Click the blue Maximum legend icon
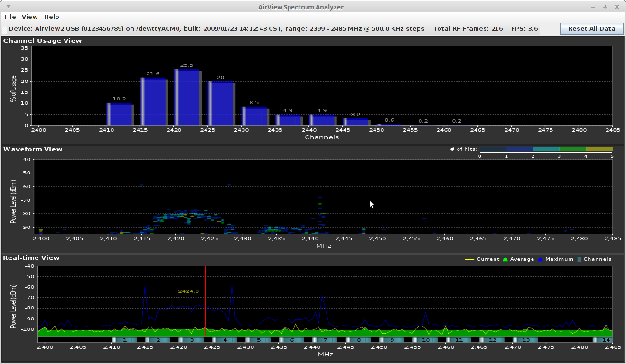 click(x=541, y=259)
